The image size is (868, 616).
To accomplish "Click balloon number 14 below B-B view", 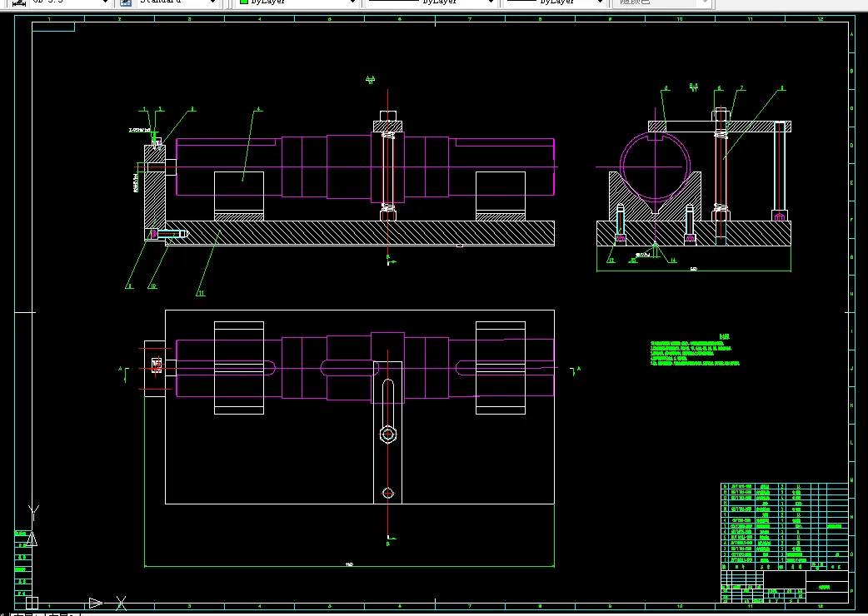I will [673, 261].
